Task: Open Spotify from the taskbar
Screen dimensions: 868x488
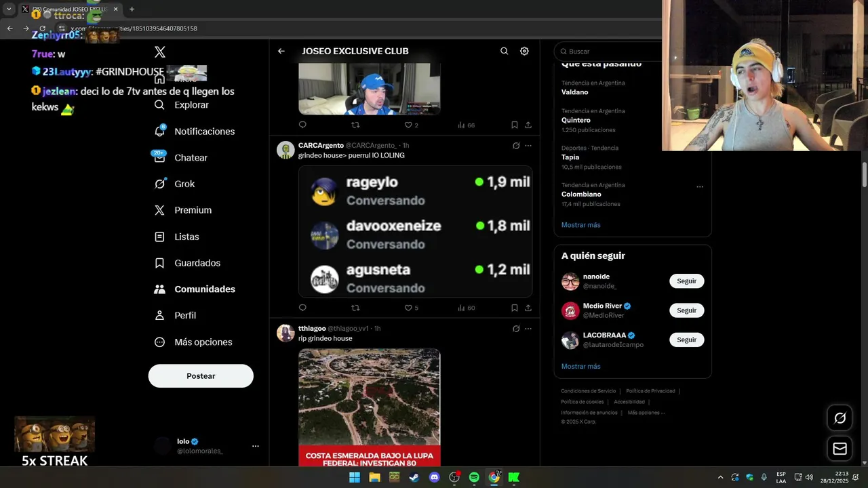Action: pos(474,477)
